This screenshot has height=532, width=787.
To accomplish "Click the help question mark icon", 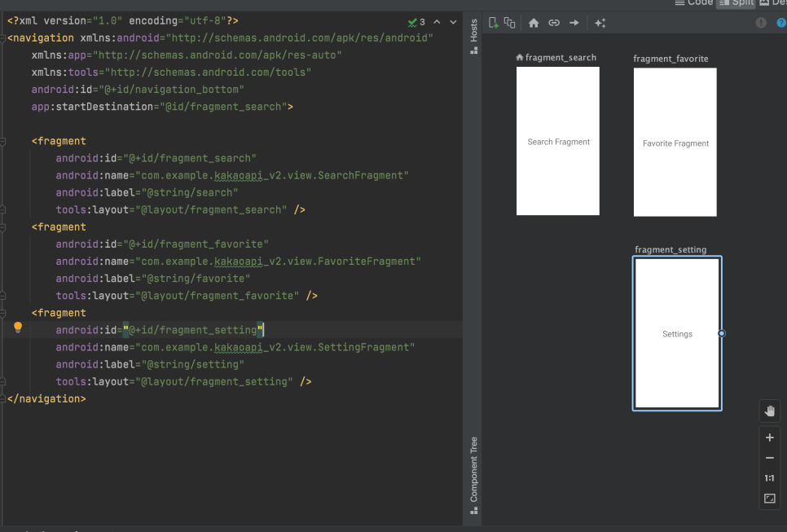I will (x=781, y=23).
